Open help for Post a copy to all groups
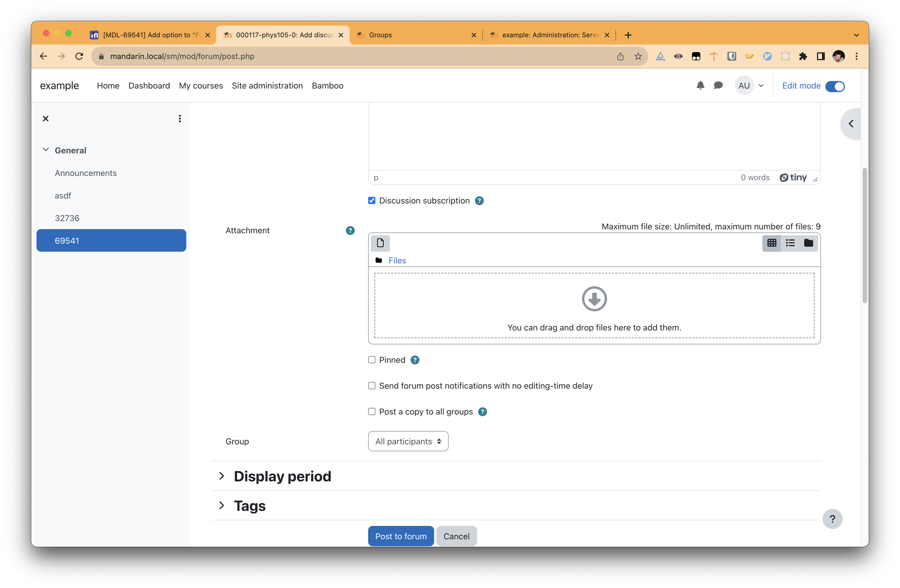The height and width of the screenshot is (588, 900). pyautogui.click(x=483, y=412)
